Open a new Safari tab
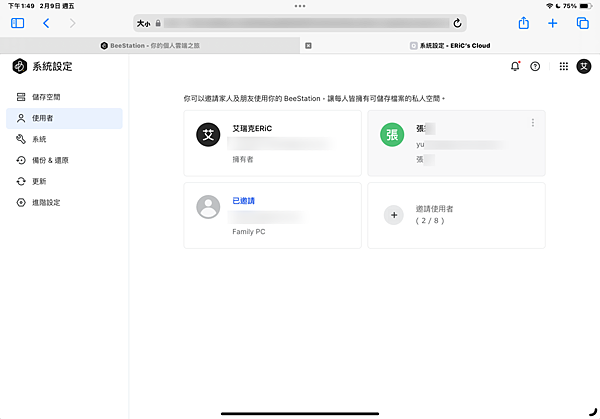 [553, 23]
